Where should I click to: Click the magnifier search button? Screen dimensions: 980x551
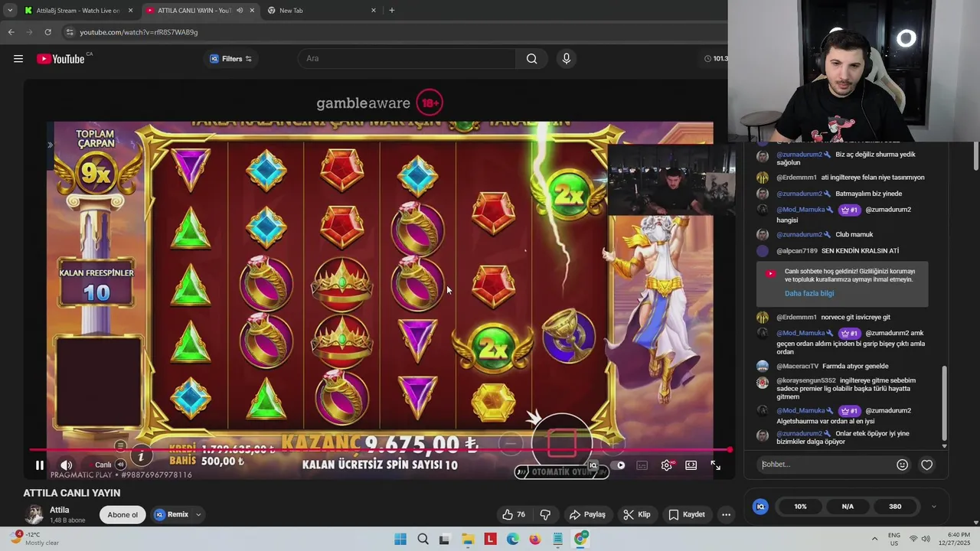[531, 59]
